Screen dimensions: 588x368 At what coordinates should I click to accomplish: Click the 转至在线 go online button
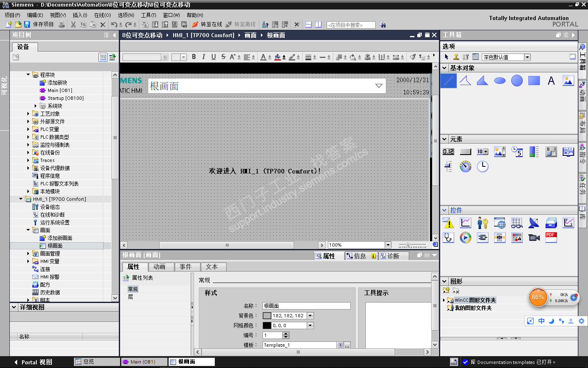pos(207,25)
